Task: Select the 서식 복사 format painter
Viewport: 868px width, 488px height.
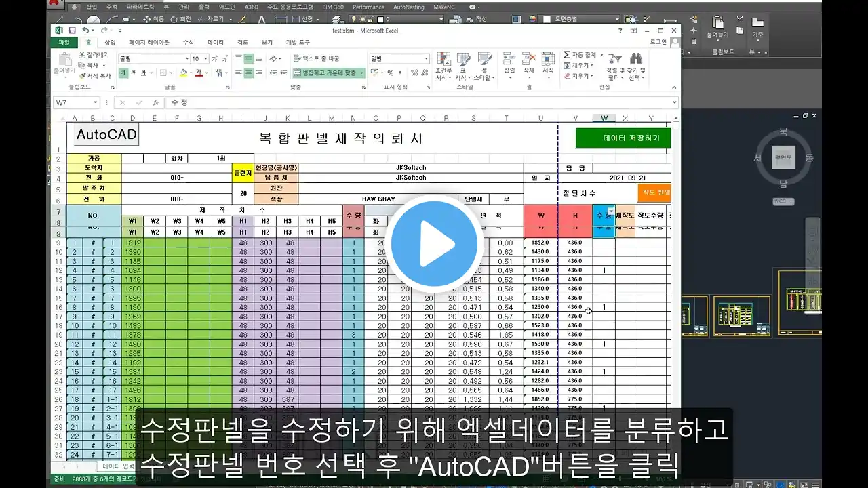Action: 96,76
